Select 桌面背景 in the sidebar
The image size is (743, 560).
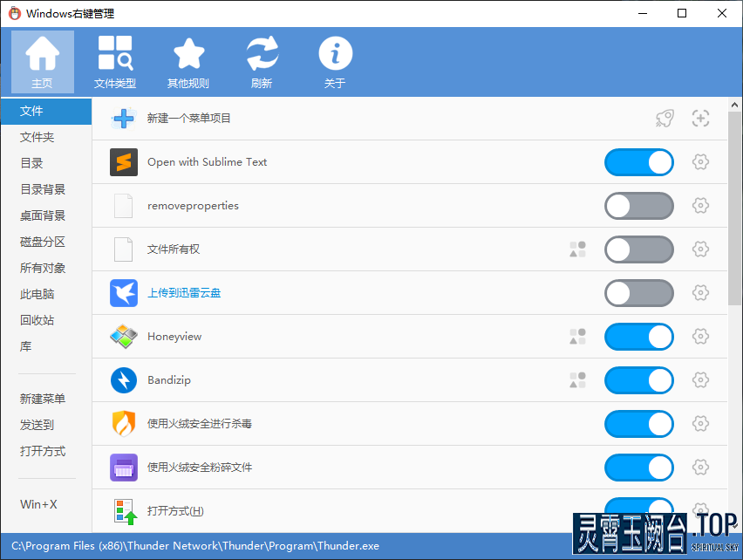(x=43, y=215)
